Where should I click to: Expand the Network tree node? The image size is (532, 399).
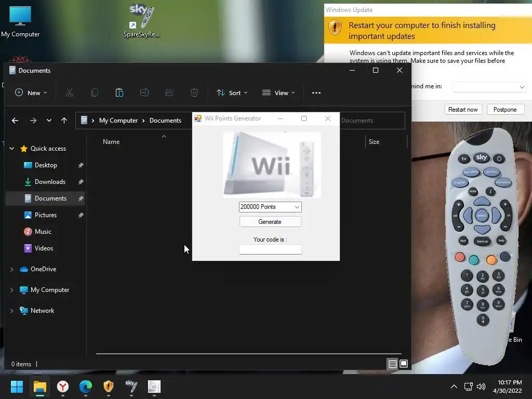click(x=12, y=311)
